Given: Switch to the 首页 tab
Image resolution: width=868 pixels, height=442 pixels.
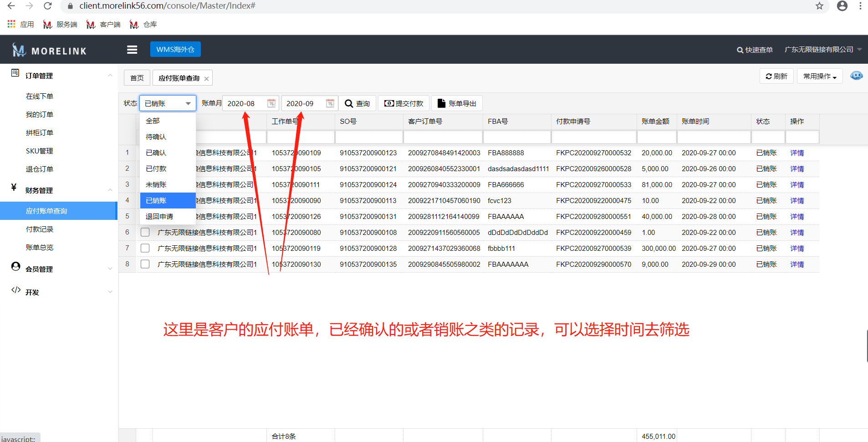Looking at the screenshot, I should pyautogui.click(x=137, y=78).
